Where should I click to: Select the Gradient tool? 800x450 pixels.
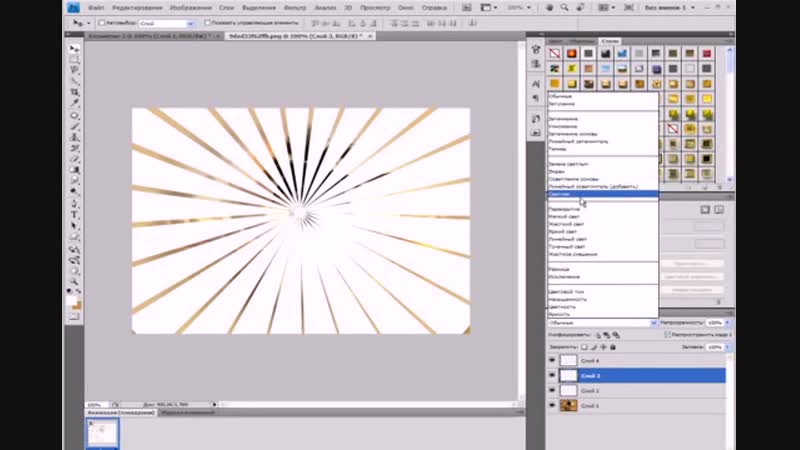pos(74,169)
